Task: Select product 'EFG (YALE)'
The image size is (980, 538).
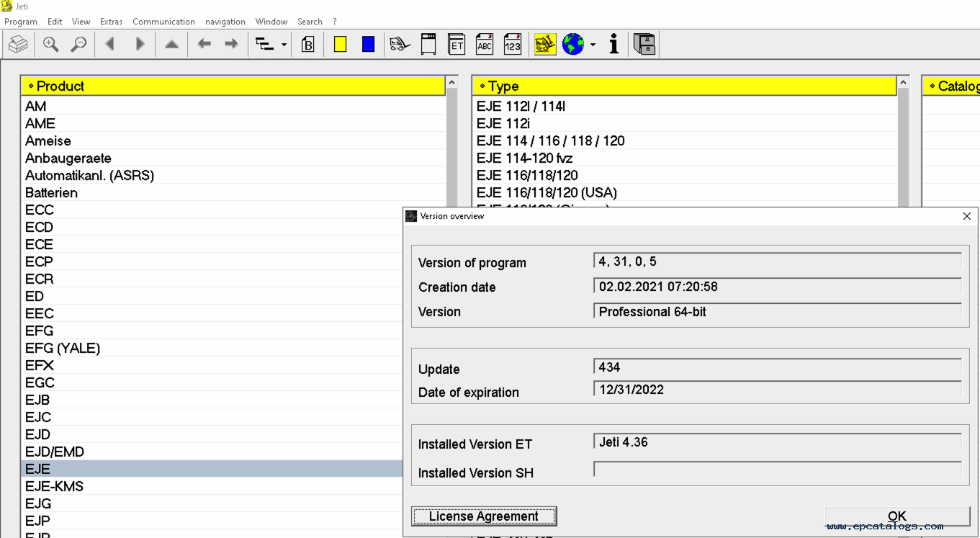Action: pos(212,348)
